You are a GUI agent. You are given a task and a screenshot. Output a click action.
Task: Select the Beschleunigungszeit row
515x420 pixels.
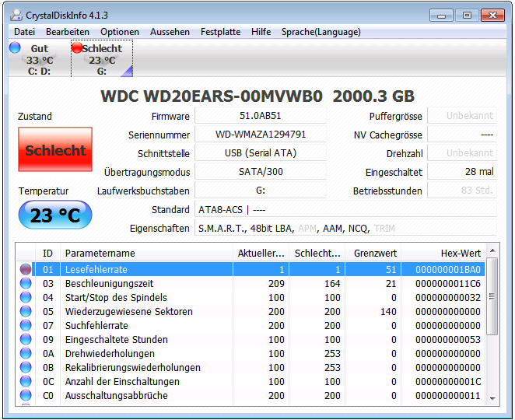tap(250, 283)
